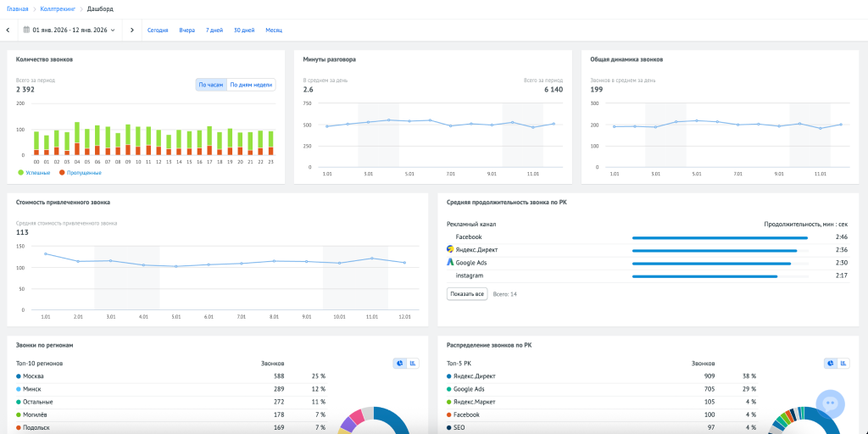Toggle call chart to 'По дням недели'
Viewport: 868px width, 434px height.
pyautogui.click(x=251, y=85)
